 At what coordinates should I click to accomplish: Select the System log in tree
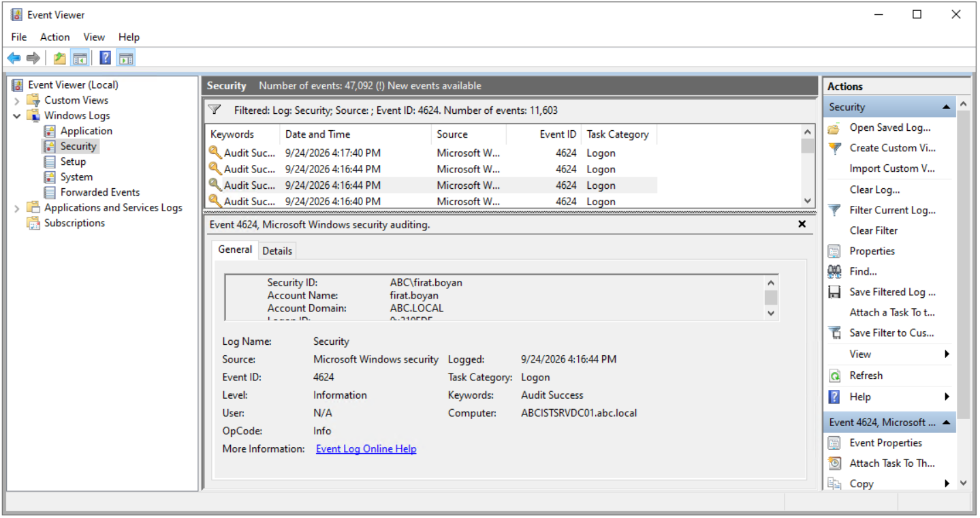point(76,177)
